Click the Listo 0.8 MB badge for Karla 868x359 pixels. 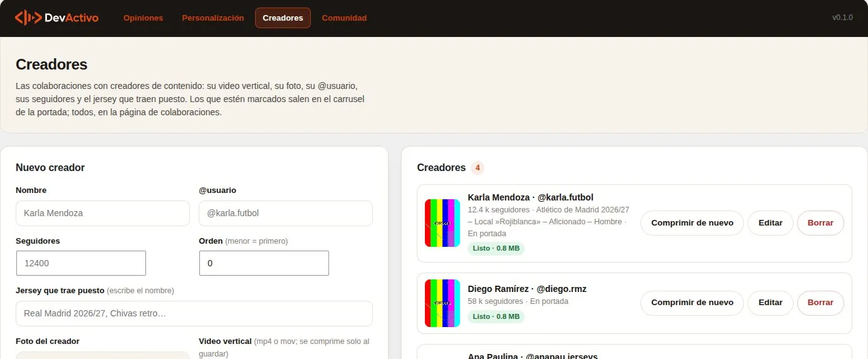(496, 248)
